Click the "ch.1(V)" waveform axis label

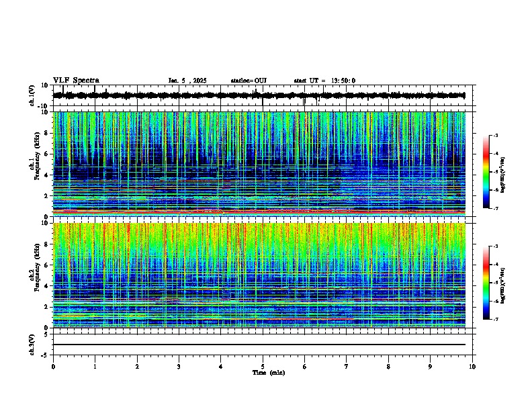[x=32, y=95]
